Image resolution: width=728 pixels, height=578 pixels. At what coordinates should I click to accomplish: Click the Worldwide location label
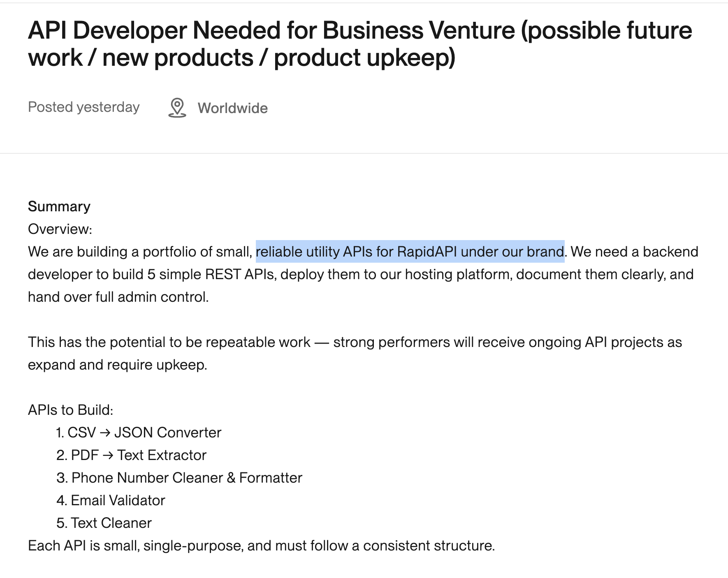tap(232, 108)
